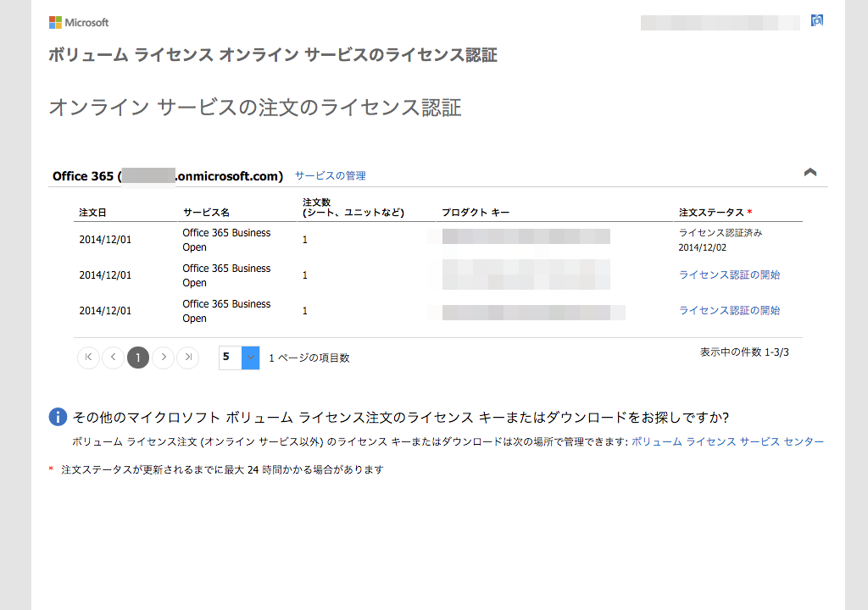868x610 pixels.
Task: Go to first page pagination button
Action: [x=88, y=357]
